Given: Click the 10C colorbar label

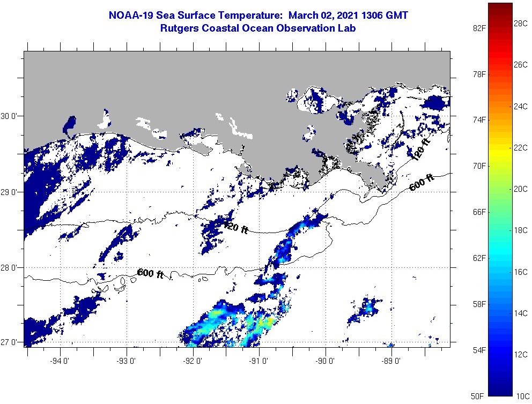Looking at the screenshot, I should (x=522, y=396).
